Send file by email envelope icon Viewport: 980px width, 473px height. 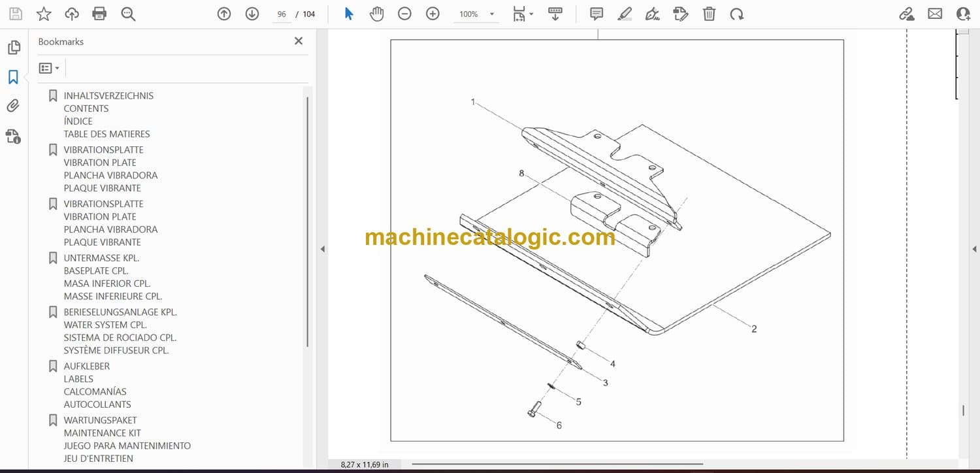point(935,14)
